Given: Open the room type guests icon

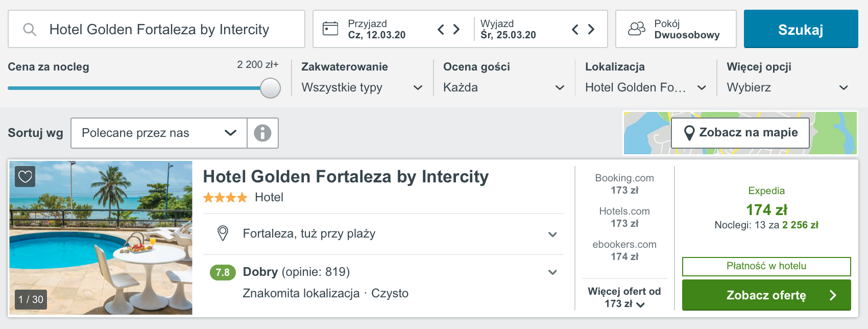Looking at the screenshot, I should coord(636,29).
